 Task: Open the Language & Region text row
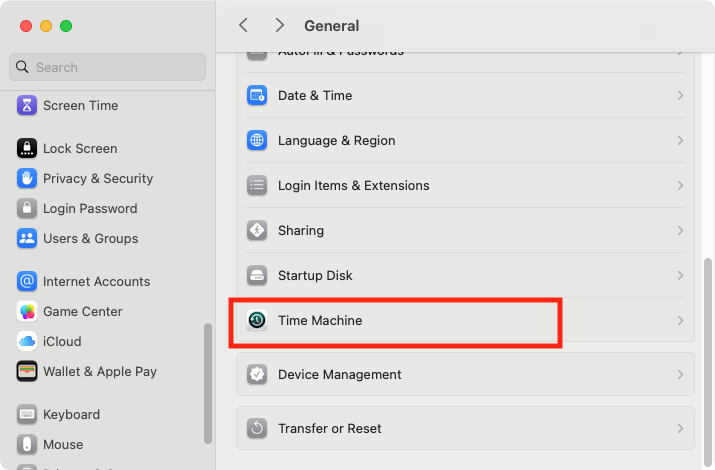[337, 140]
